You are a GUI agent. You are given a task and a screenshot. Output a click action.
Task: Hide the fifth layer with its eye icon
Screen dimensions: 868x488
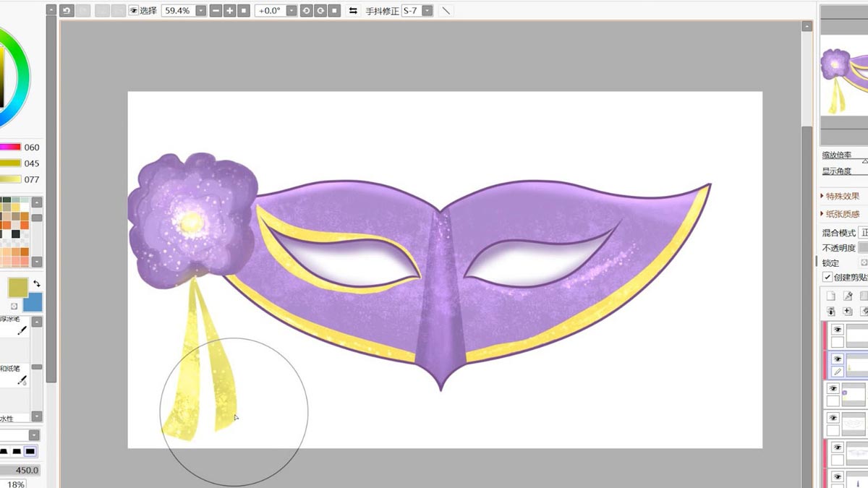(x=838, y=448)
